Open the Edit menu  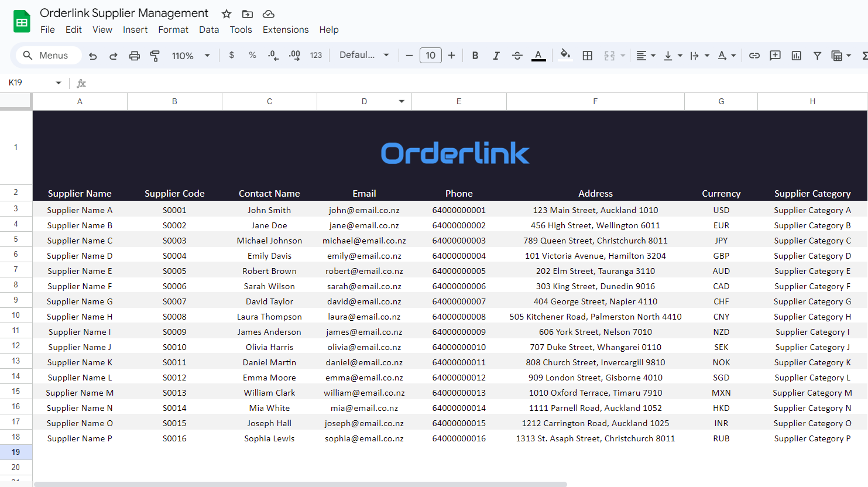pyautogui.click(x=74, y=30)
